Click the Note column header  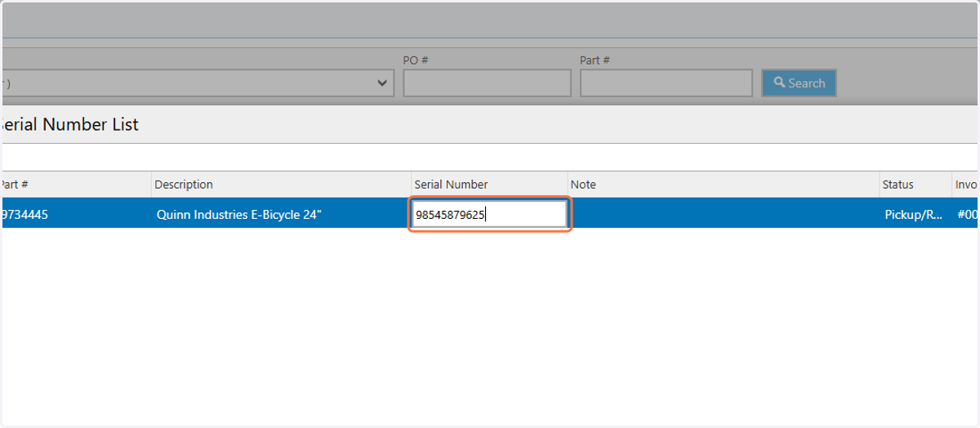coord(724,185)
